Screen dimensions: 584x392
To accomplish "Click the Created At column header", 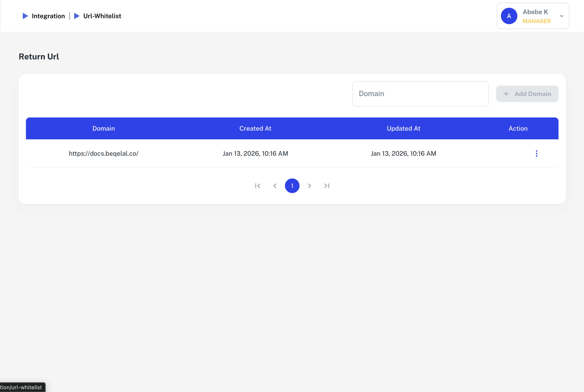I will pyautogui.click(x=255, y=128).
